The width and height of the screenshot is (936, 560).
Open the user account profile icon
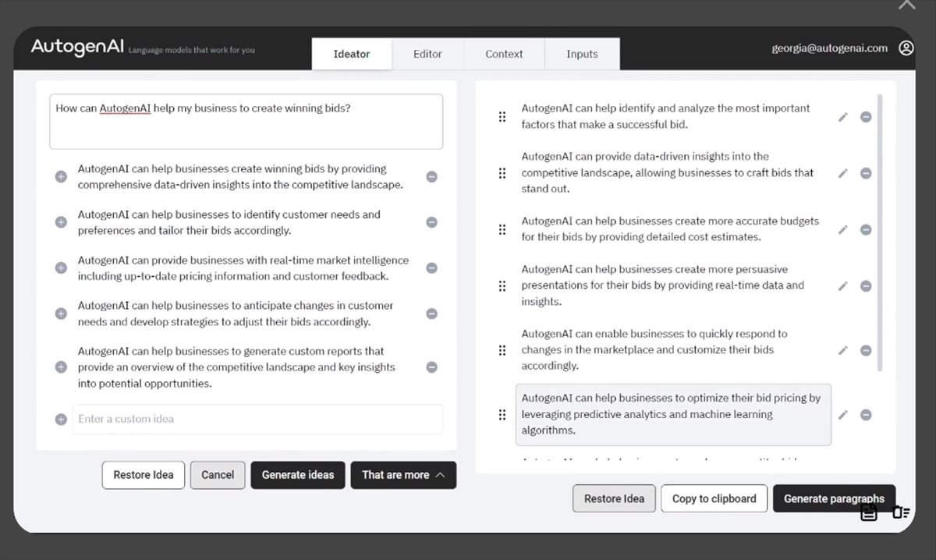coord(906,48)
